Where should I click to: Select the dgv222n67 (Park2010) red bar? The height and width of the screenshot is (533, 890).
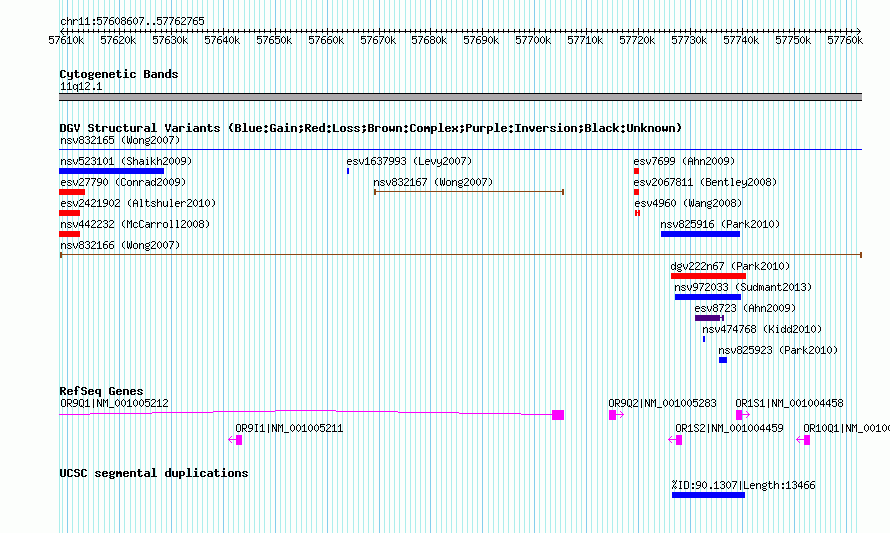[708, 276]
